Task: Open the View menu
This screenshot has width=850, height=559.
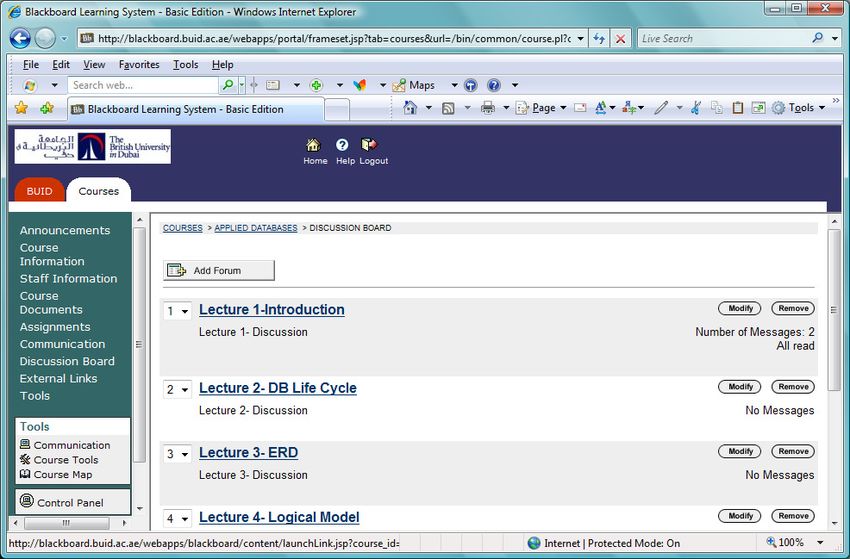Action: [x=94, y=65]
